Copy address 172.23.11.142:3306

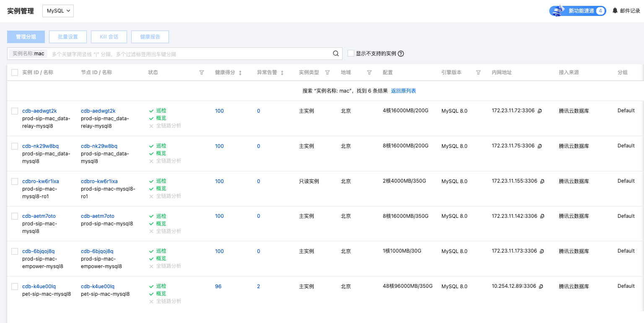[x=542, y=216]
